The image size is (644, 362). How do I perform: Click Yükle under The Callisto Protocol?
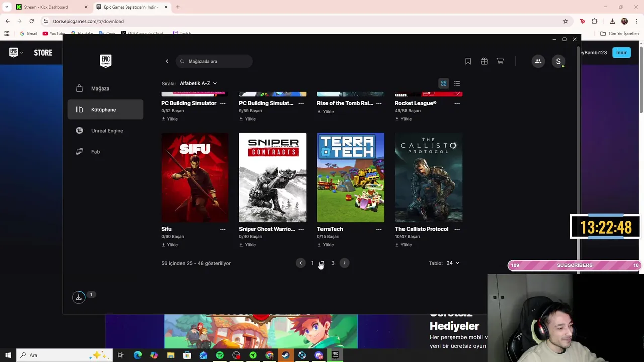coord(404,245)
